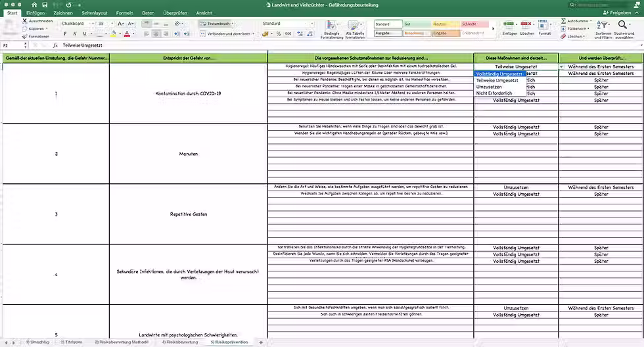Click the Formatieren format painter brush
Image resolution: width=644 pixels, height=347 pixels.
pyautogui.click(x=35, y=37)
